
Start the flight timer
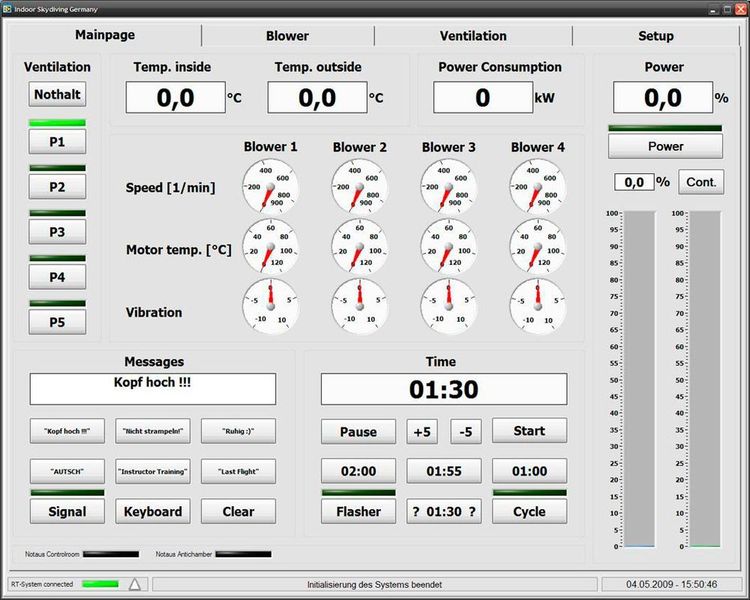pos(529,431)
